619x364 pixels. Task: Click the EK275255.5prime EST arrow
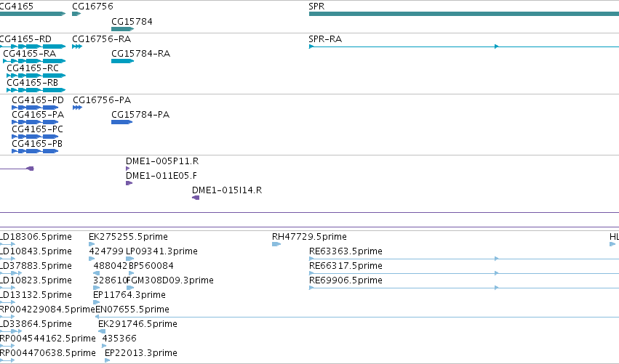click(92, 244)
